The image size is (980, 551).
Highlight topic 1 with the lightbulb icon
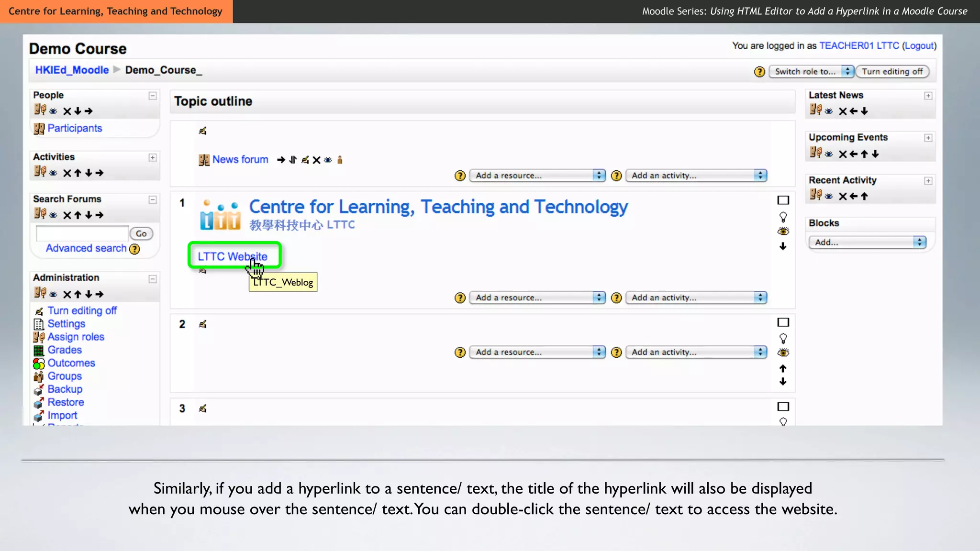(783, 217)
